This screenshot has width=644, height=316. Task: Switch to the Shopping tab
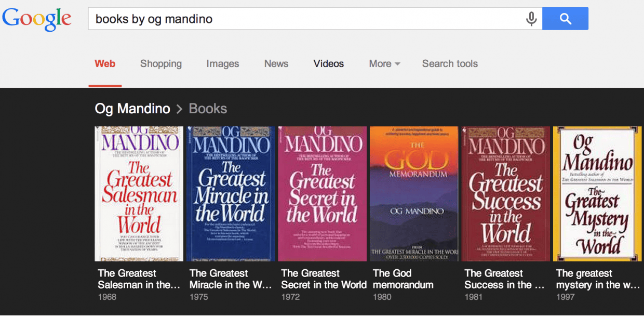[x=161, y=64]
